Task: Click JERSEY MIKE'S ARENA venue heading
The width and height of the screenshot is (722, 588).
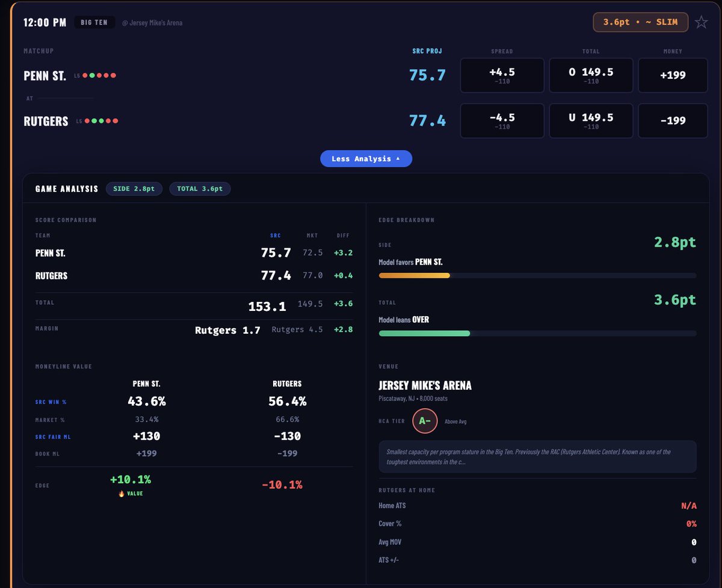Action: tap(425, 385)
